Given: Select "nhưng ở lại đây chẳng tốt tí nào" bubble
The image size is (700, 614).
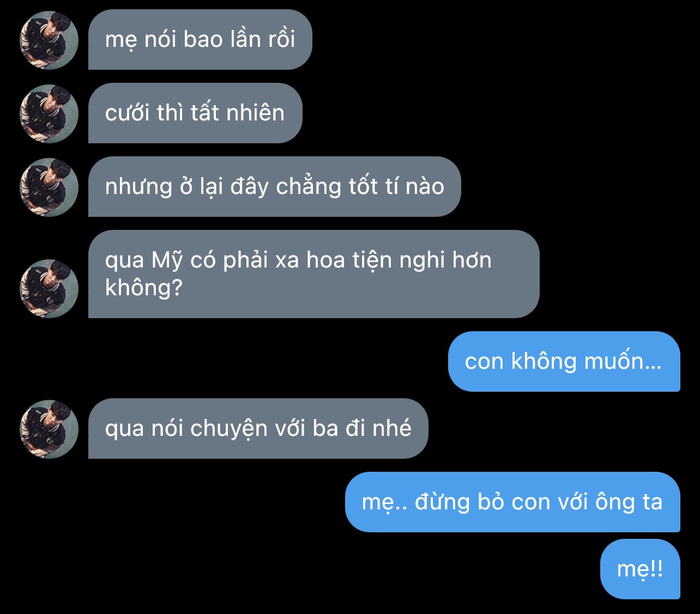Looking at the screenshot, I should pyautogui.click(x=274, y=186).
